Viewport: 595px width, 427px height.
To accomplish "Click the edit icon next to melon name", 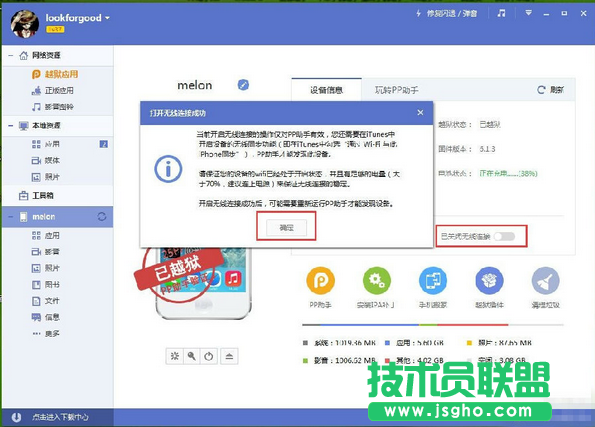I will [x=243, y=85].
